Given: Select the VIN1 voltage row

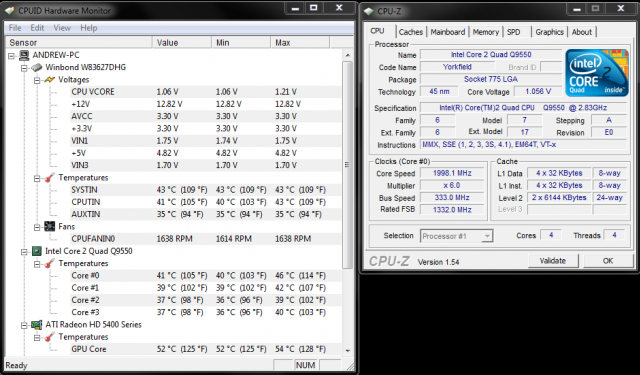Looking at the screenshot, I should 205,141.
